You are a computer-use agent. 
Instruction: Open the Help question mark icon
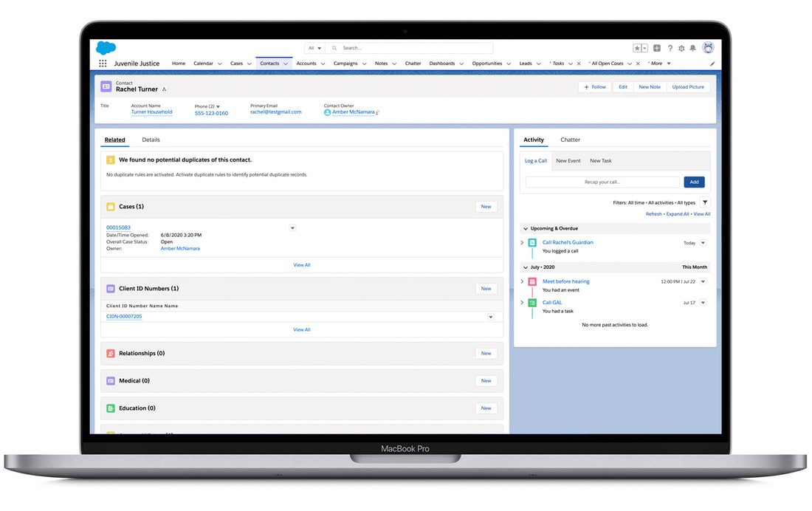(x=670, y=48)
